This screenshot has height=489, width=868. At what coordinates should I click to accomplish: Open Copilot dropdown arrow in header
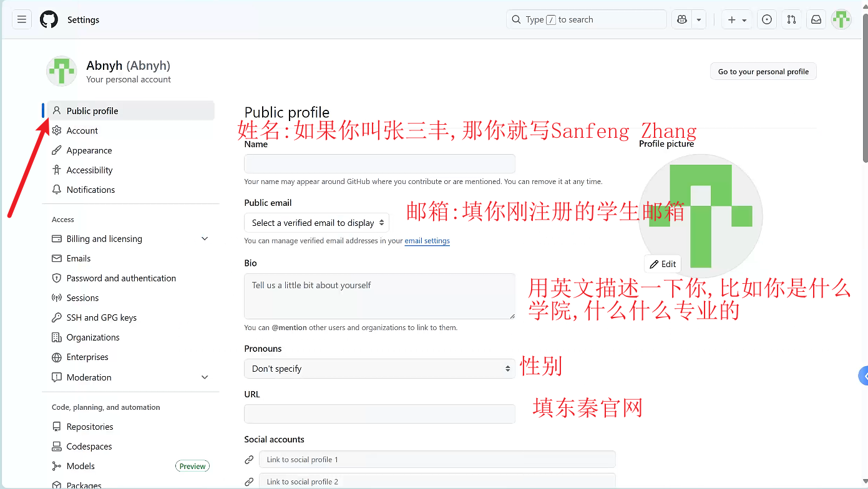click(699, 20)
